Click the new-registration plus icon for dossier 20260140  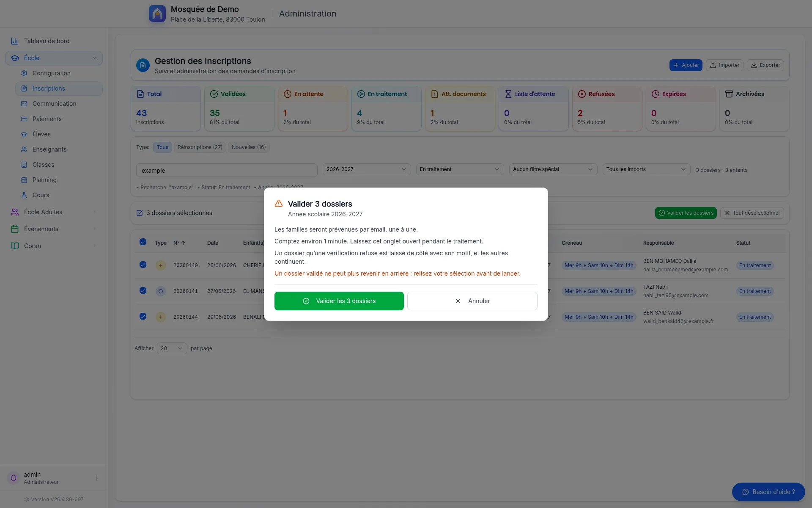[x=161, y=265]
